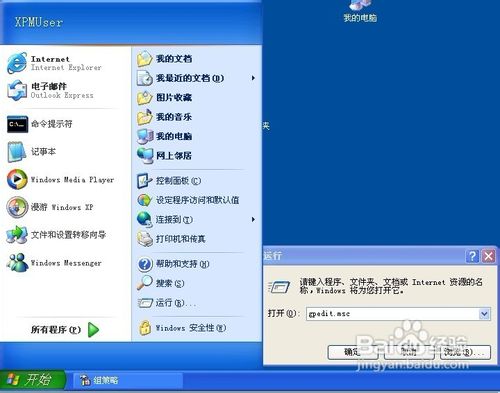
Task: Launch the 命令提示符 command prompt icon
Action: coord(17,124)
